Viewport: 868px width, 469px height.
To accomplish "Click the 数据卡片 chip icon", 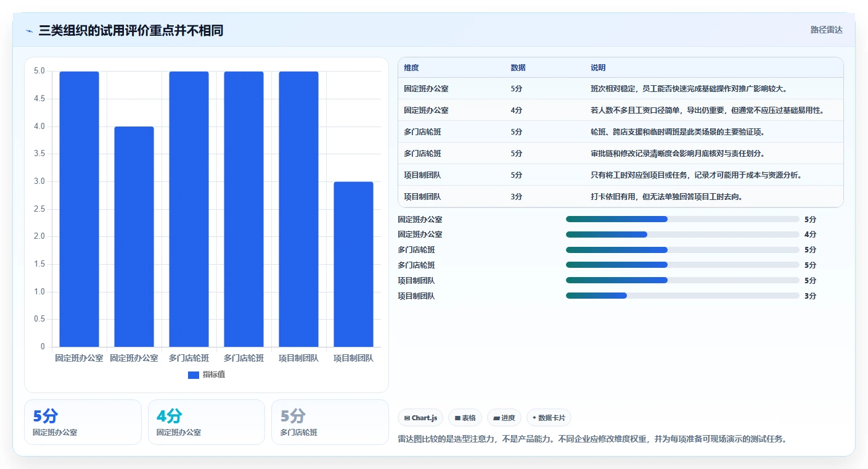I will [534, 418].
